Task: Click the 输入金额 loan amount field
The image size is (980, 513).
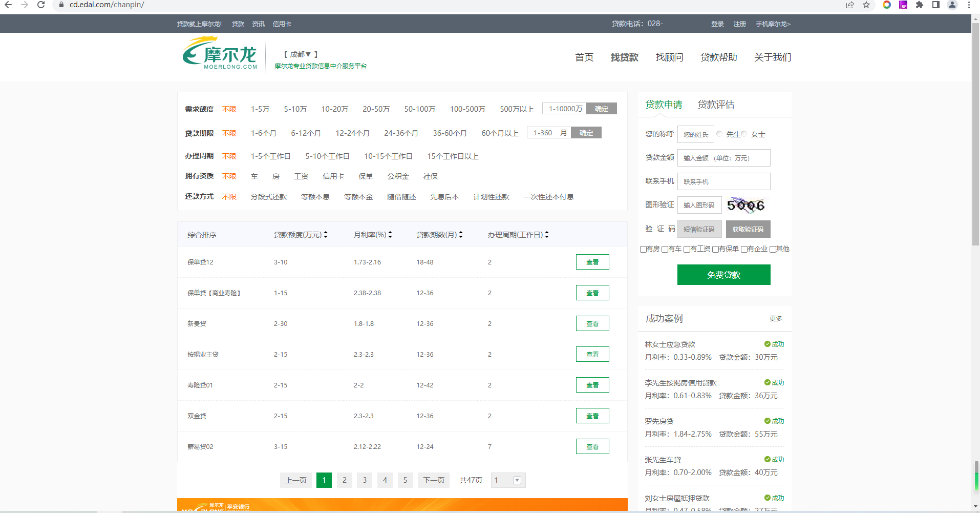Action: click(724, 158)
